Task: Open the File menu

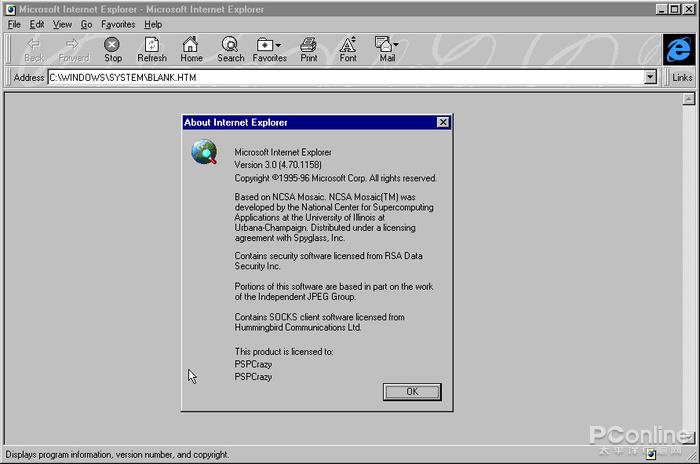Action: [14, 25]
